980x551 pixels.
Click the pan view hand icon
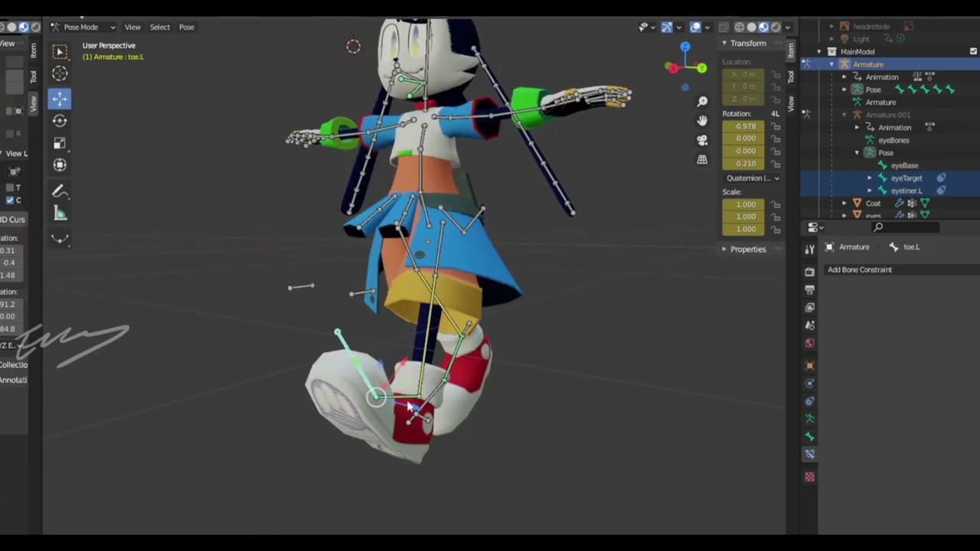click(702, 121)
